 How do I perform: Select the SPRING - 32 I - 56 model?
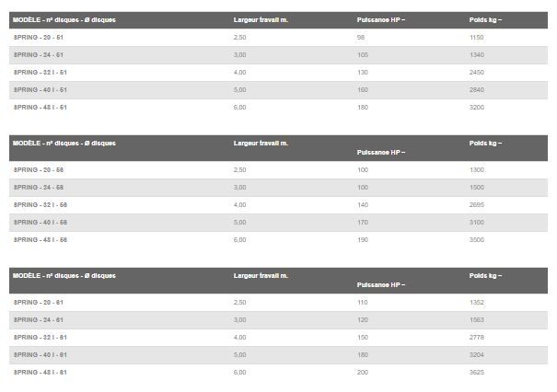pos(41,204)
